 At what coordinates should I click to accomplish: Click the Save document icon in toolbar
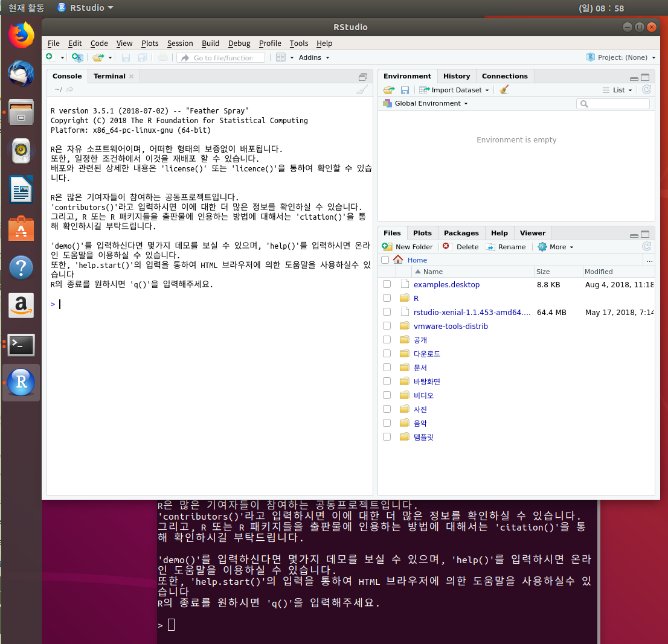[126, 57]
